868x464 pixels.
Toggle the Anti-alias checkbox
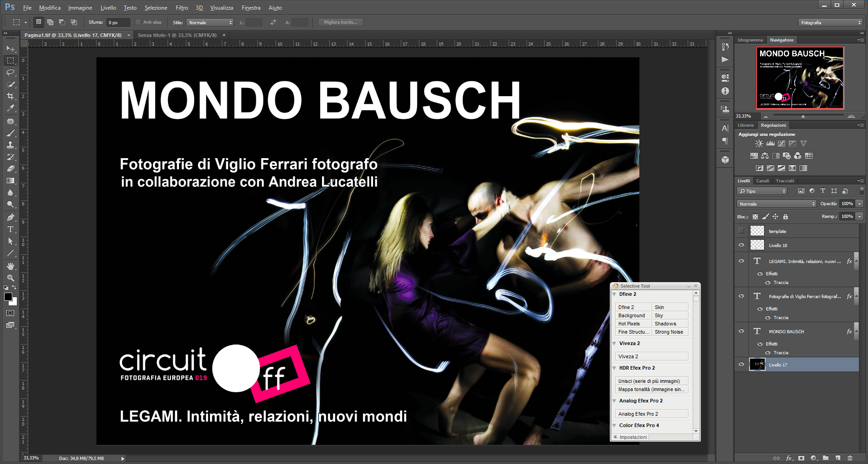pos(138,22)
